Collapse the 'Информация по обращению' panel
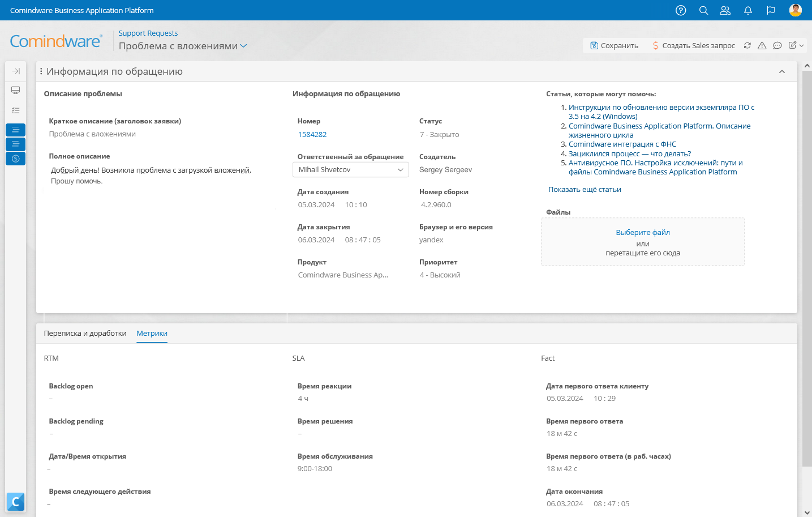 click(x=782, y=71)
